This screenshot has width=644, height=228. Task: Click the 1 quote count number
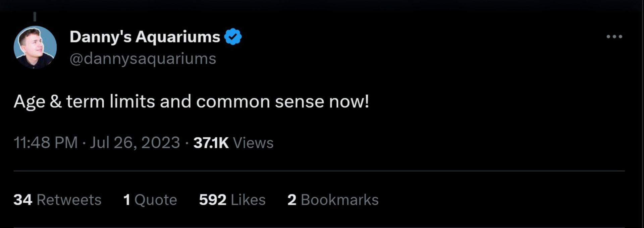coord(127,200)
